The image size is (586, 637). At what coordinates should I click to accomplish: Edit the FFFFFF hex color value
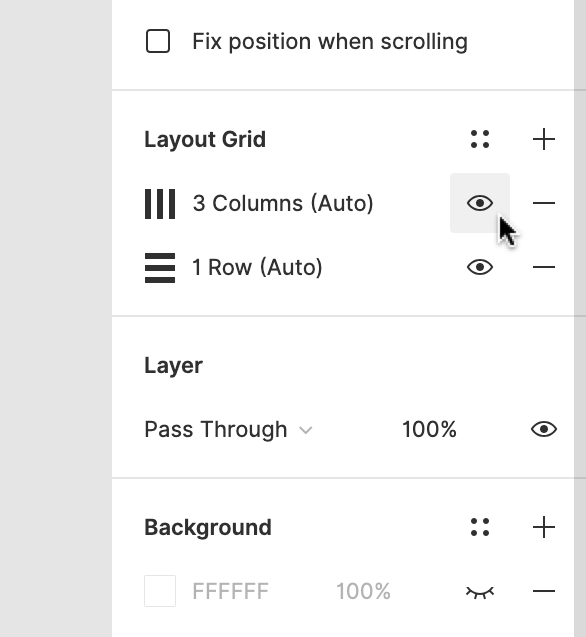pos(230,591)
